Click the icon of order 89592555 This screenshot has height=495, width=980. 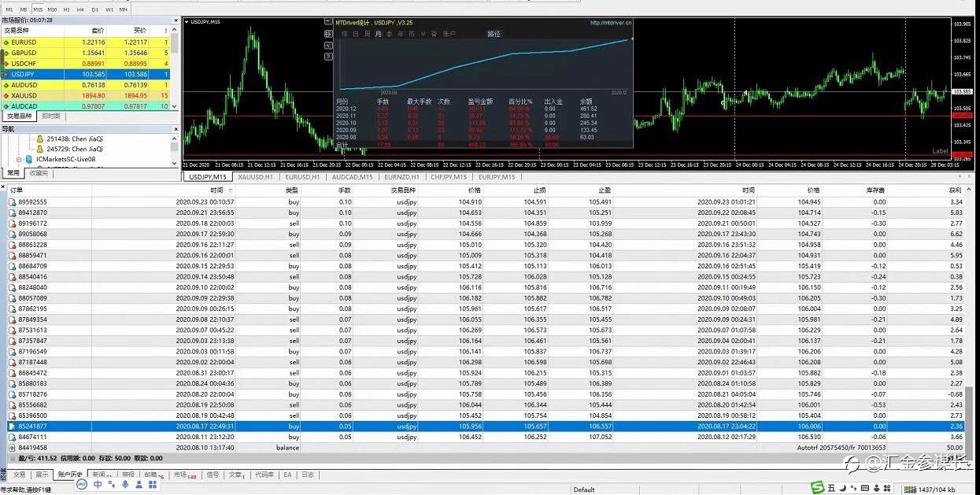[12, 201]
